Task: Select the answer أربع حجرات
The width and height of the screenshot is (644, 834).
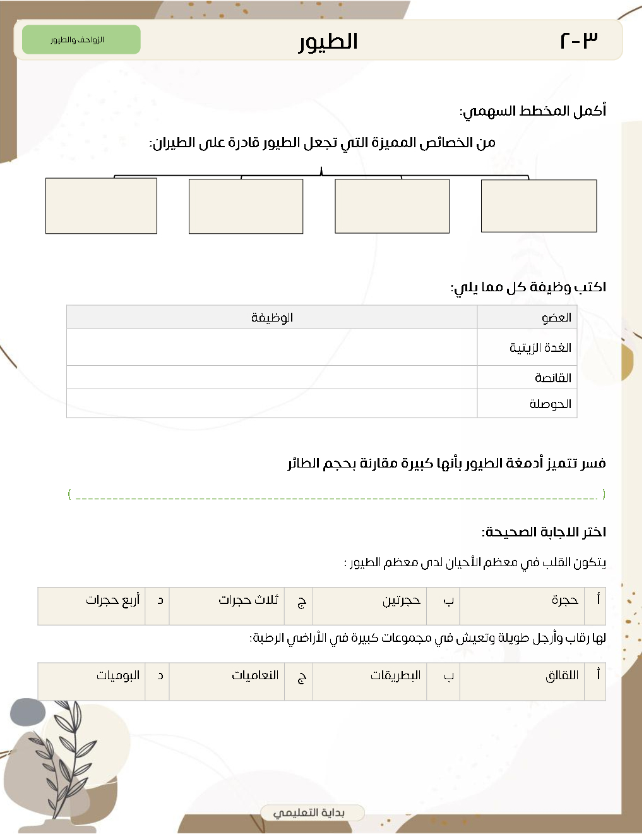Action: pyautogui.click(x=113, y=600)
